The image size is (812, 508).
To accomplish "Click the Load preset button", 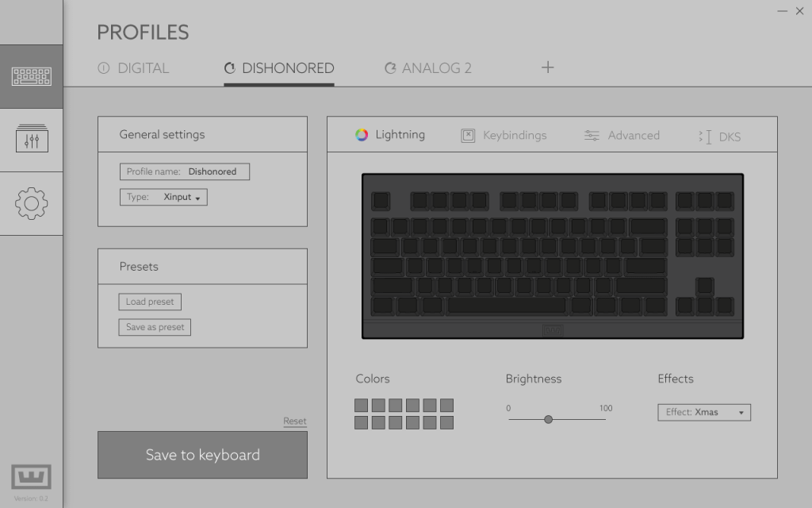I will pyautogui.click(x=149, y=302).
